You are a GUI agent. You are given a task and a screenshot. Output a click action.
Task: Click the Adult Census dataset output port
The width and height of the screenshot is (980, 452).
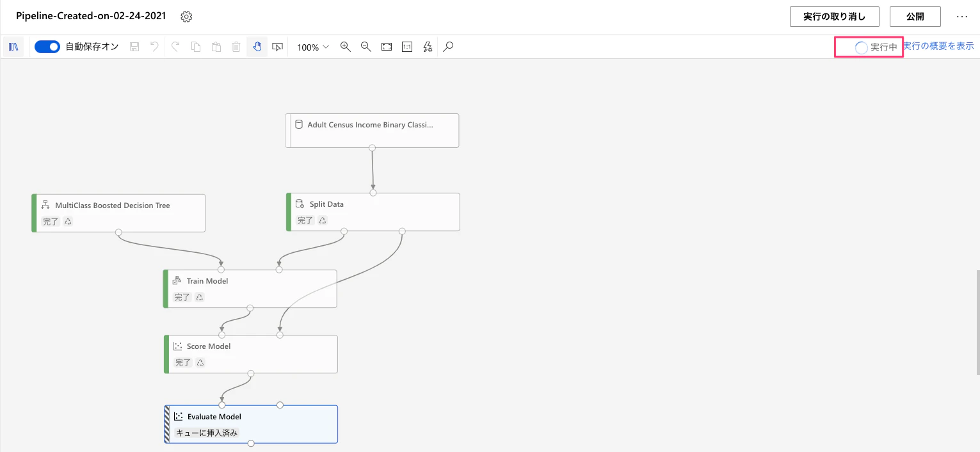[x=372, y=148]
